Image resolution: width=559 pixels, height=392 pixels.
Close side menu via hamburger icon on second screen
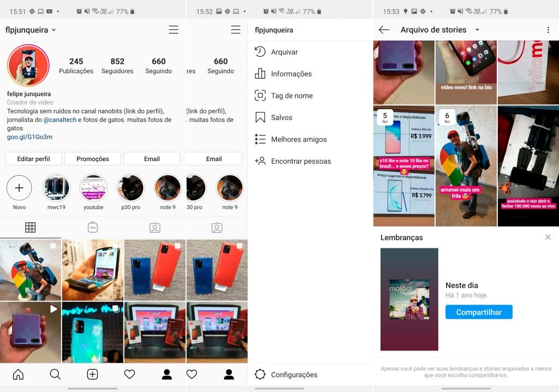(x=236, y=29)
